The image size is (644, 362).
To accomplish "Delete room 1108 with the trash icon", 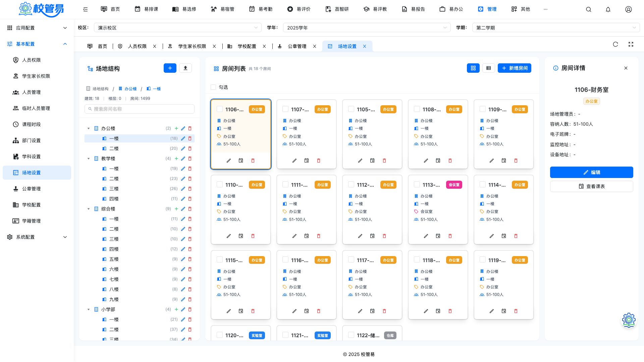I will tap(450, 161).
